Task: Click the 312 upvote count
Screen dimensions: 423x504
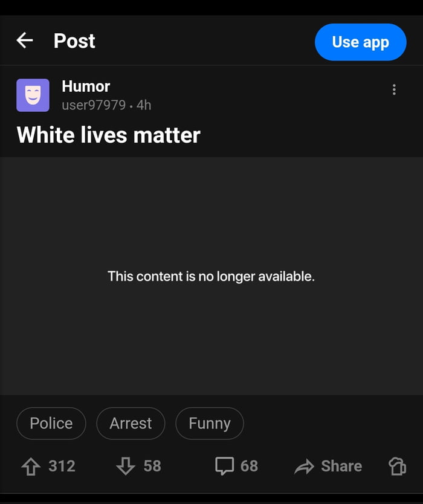Action: 62,466
